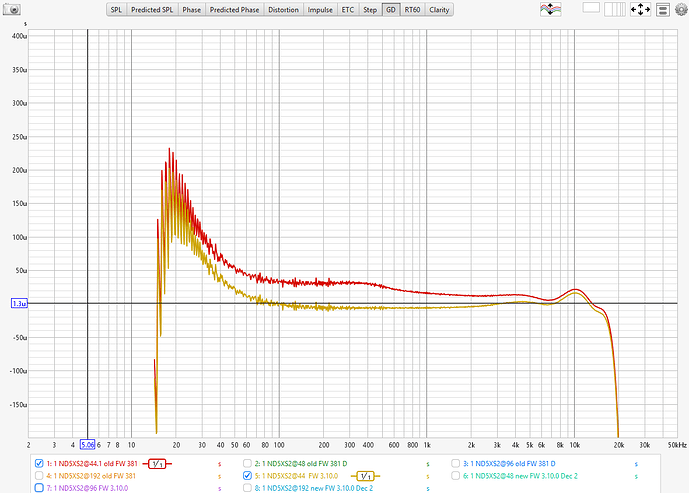Click the blank rectangle toolbar icon
Image resolution: width=689 pixels, height=493 pixels.
[591, 8]
